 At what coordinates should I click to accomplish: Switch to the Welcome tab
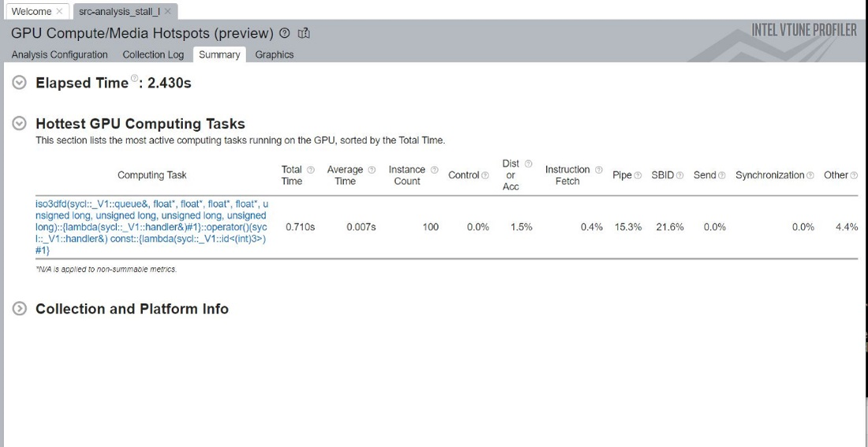[32, 11]
